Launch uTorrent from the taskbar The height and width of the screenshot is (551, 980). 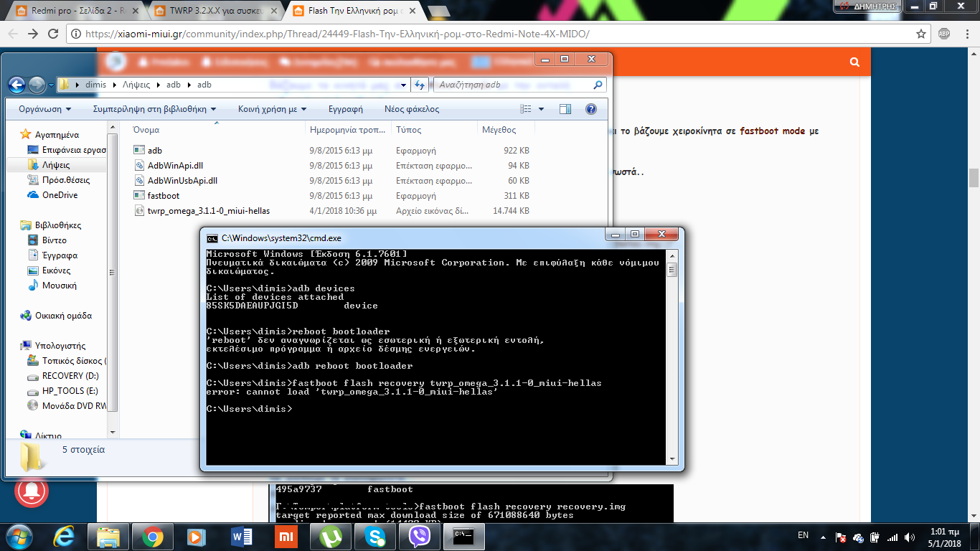(330, 536)
